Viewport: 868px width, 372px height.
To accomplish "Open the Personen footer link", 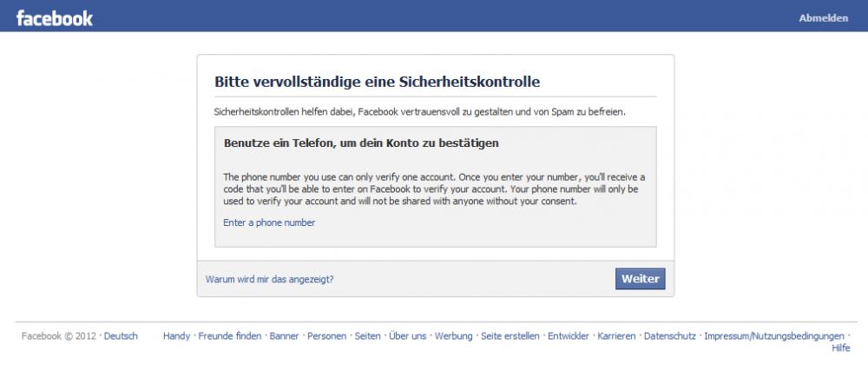I will tap(326, 336).
